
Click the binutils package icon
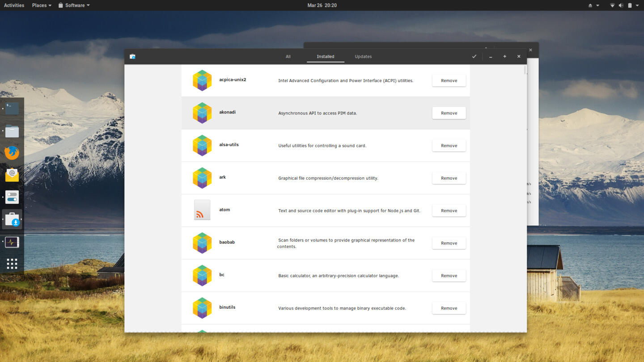click(x=202, y=308)
